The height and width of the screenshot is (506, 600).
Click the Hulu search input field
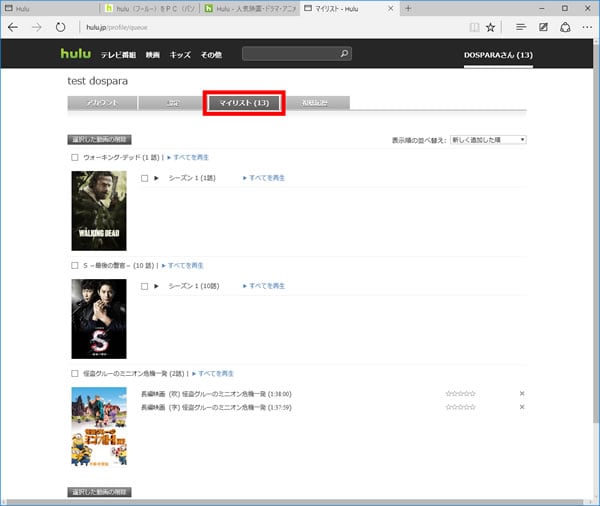[x=291, y=54]
